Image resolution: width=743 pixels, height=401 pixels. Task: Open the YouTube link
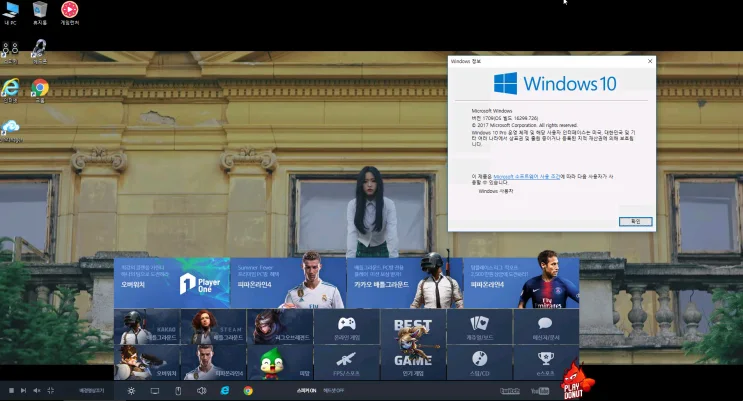pyautogui.click(x=540, y=391)
